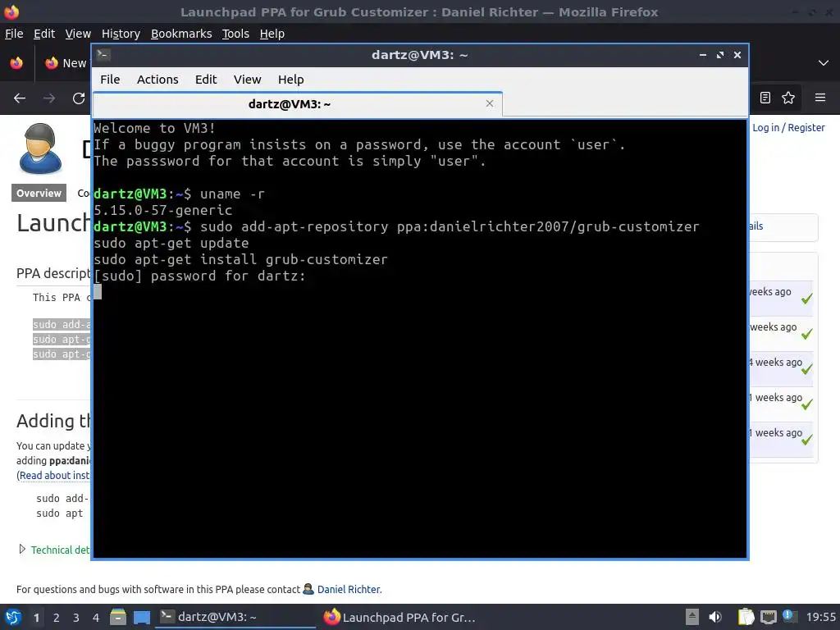Viewport: 840px width, 630px height.
Task: Click 'sudo apt-get install grub-customizer' line
Action: (x=240, y=259)
